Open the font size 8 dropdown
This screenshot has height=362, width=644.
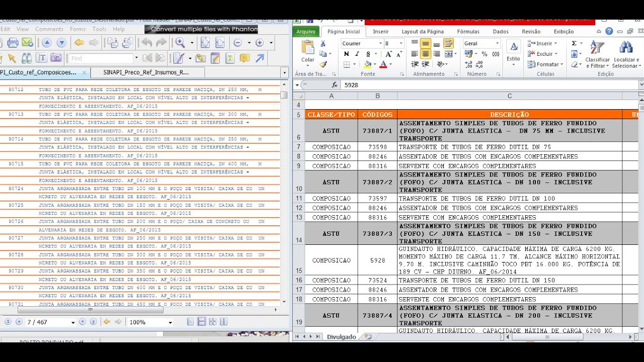click(401, 44)
